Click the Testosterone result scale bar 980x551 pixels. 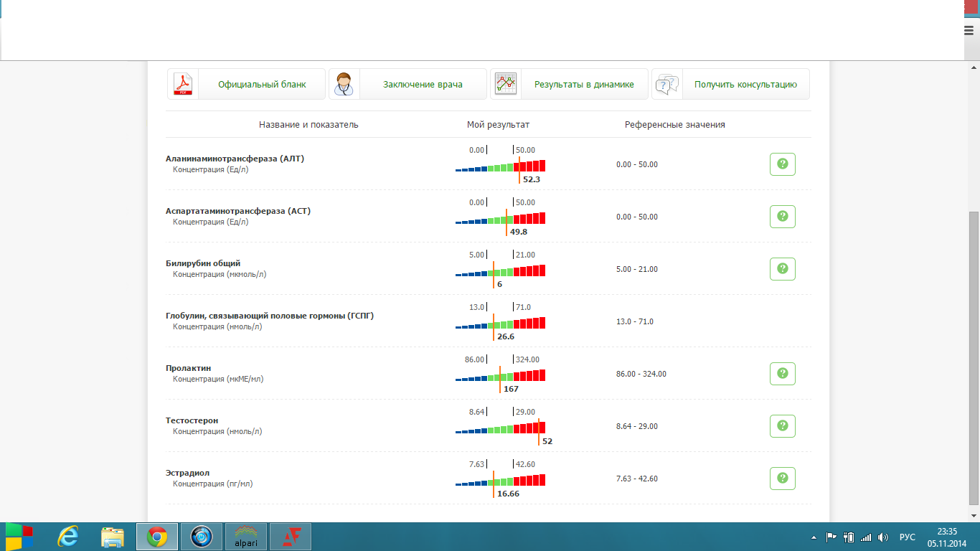pos(501,428)
